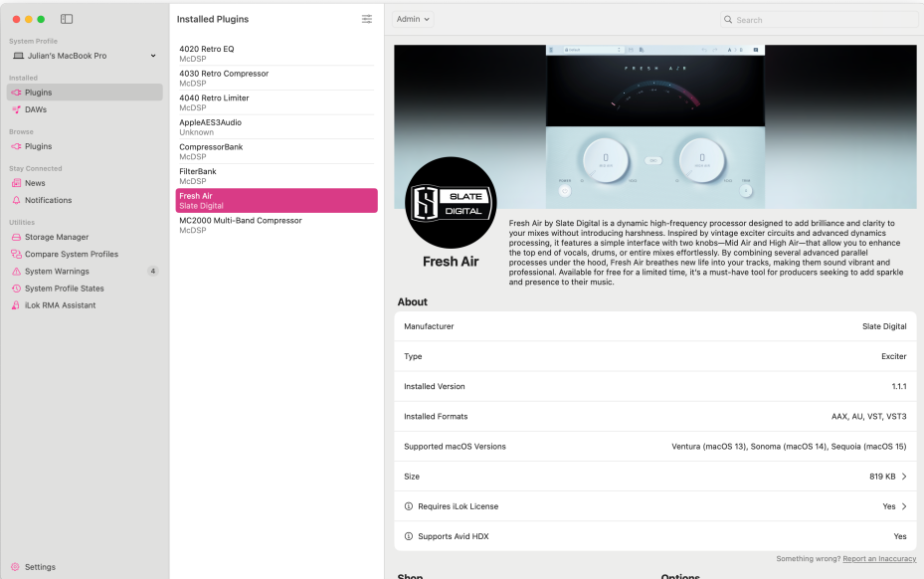Select Installed Plugins in the sidebar
Viewport: 924px width, 579px height.
(x=85, y=93)
